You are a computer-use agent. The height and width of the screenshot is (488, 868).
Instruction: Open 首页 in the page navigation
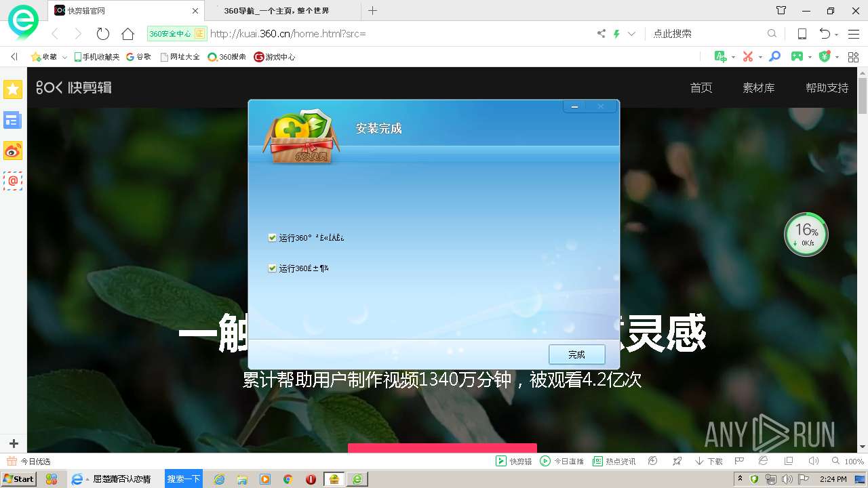point(701,88)
